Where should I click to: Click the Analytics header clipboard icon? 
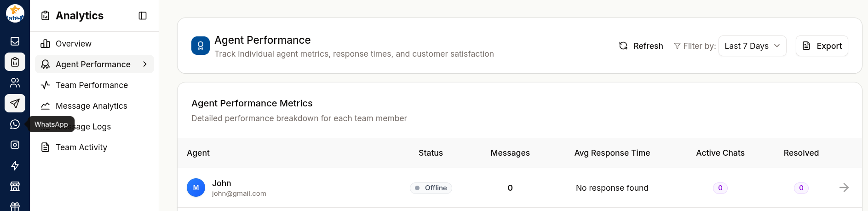click(45, 16)
